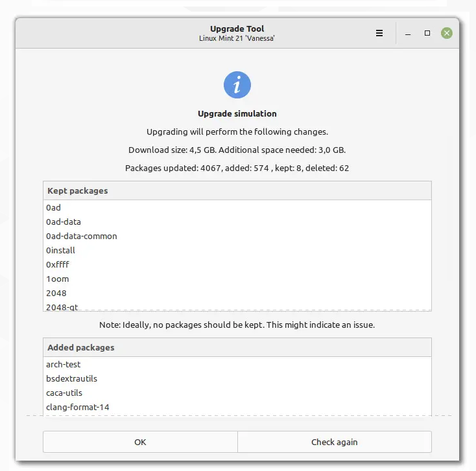Click the Check again button
476x471 pixels.
[334, 442]
